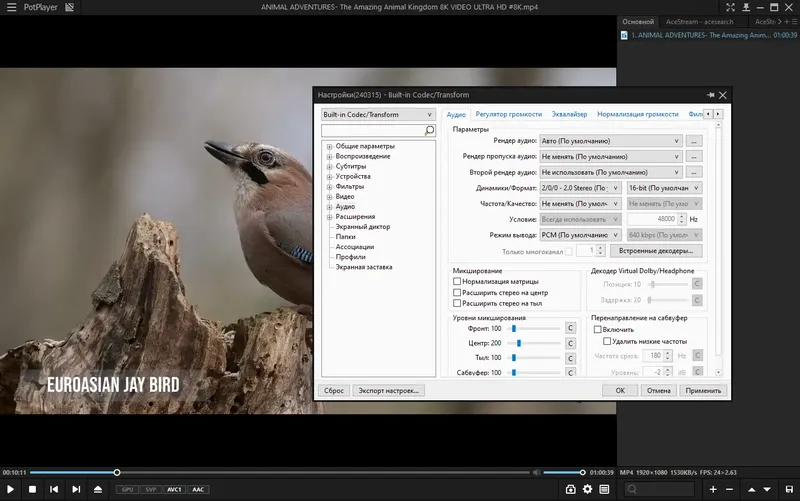The height and width of the screenshot is (501, 800).
Task: Expand the "Видео" tree node
Action: pyautogui.click(x=329, y=197)
